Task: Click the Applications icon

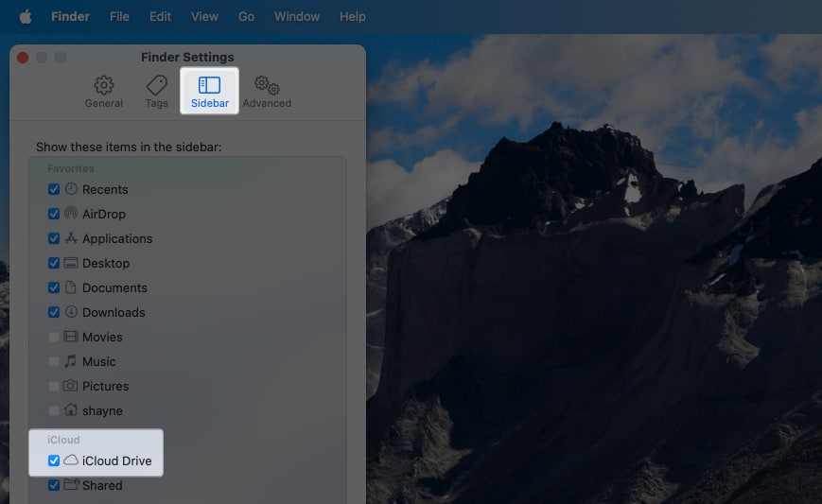Action: (x=71, y=238)
